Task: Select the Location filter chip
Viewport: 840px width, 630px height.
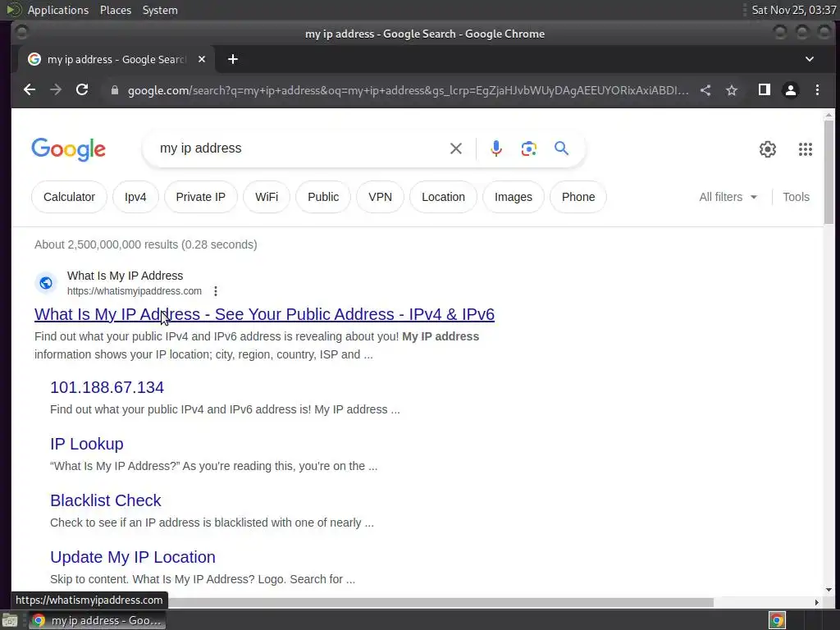Action: 444,197
